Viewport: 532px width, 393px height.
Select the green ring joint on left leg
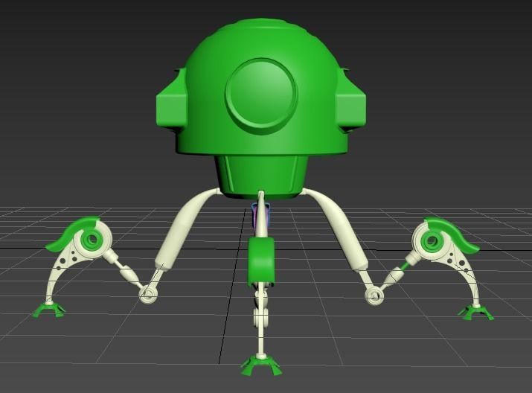(92, 240)
